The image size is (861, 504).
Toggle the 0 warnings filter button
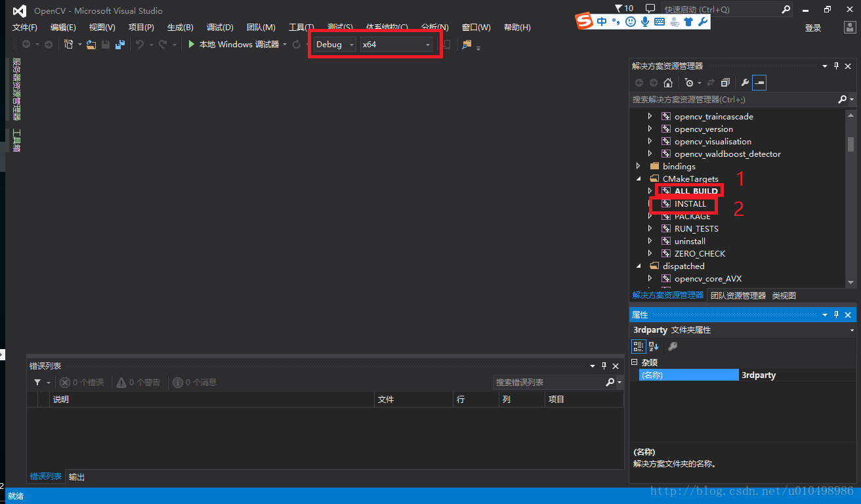point(138,382)
